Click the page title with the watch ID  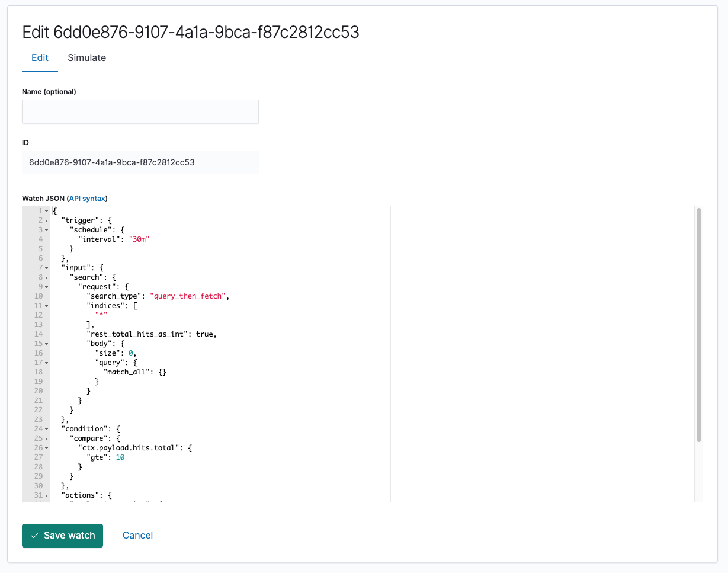coord(191,32)
